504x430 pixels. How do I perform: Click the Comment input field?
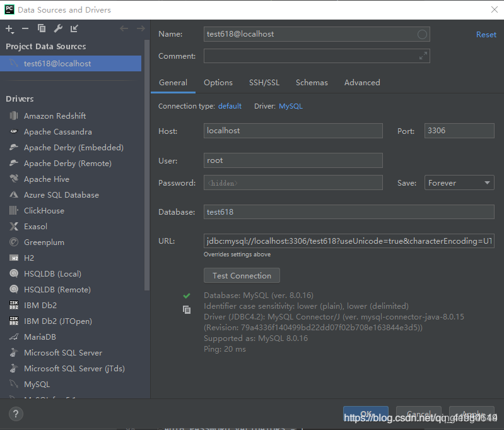click(317, 56)
